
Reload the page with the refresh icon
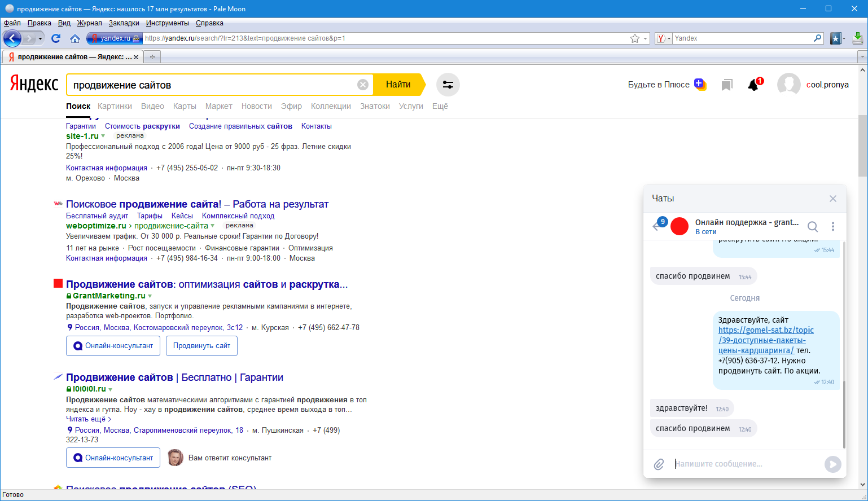point(55,38)
